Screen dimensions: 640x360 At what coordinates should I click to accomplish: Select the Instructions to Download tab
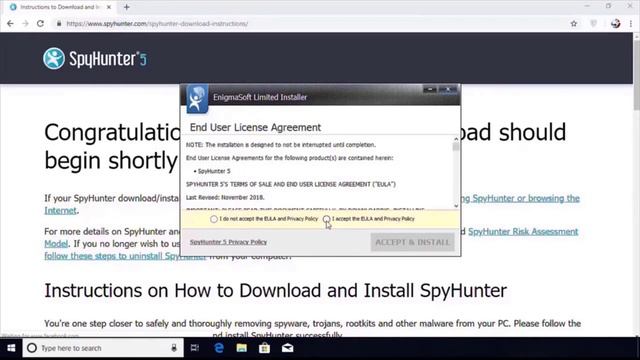coord(60,7)
